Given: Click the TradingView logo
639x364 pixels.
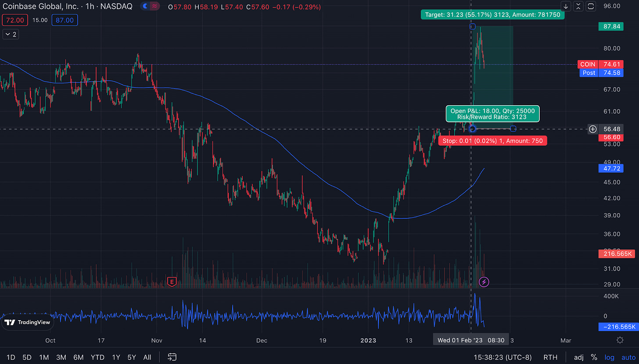Looking at the screenshot, I should coord(27,323).
